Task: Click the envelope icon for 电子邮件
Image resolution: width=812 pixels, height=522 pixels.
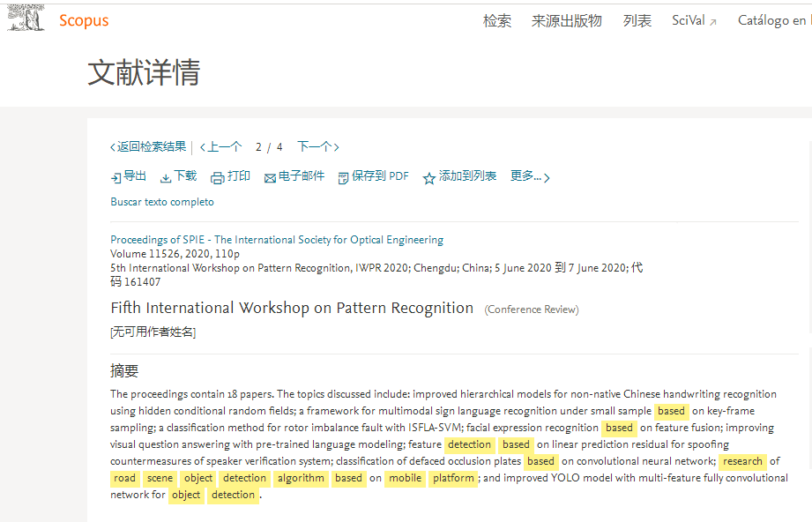Action: 270,177
